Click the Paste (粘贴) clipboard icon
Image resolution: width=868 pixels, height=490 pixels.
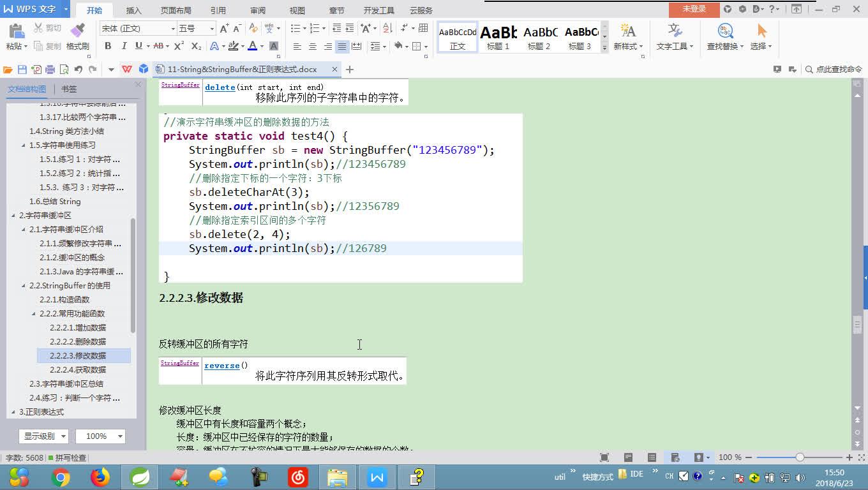pos(16,31)
